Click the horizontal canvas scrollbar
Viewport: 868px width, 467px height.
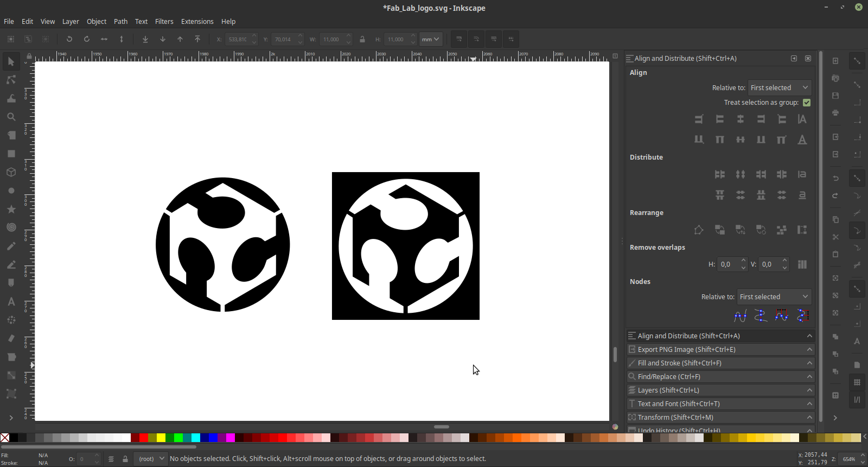pyautogui.click(x=442, y=427)
